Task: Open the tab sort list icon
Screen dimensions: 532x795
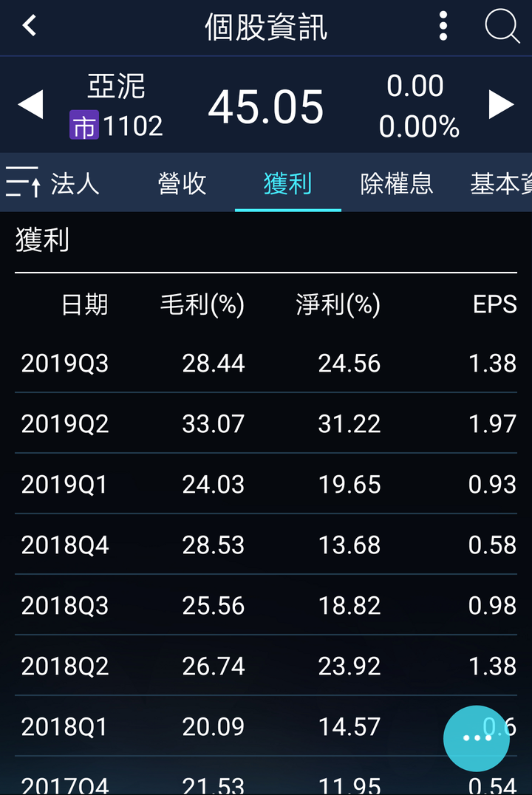Action: point(23,182)
